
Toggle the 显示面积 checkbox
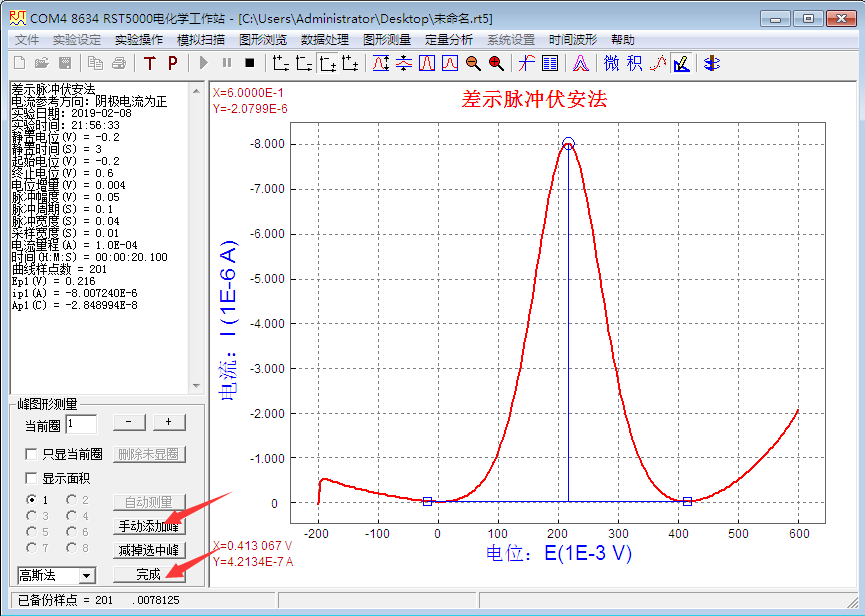(x=32, y=478)
